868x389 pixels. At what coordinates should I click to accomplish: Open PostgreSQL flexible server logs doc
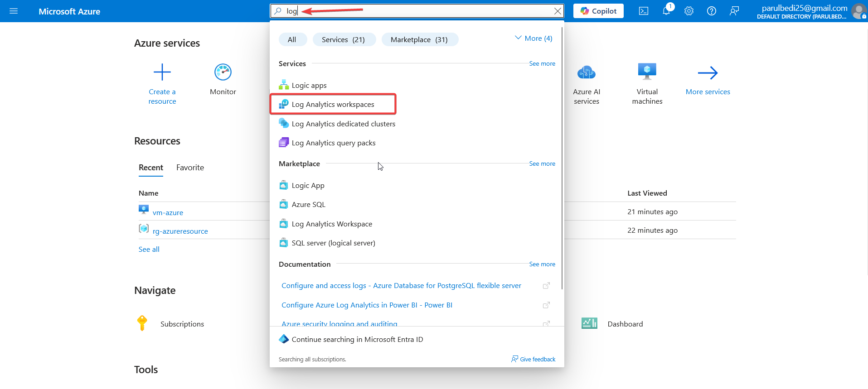coord(401,285)
